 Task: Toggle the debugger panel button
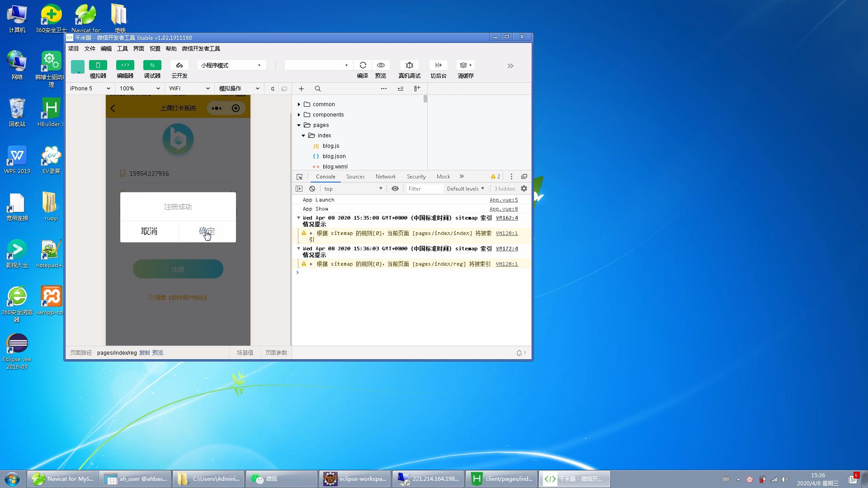coord(152,66)
